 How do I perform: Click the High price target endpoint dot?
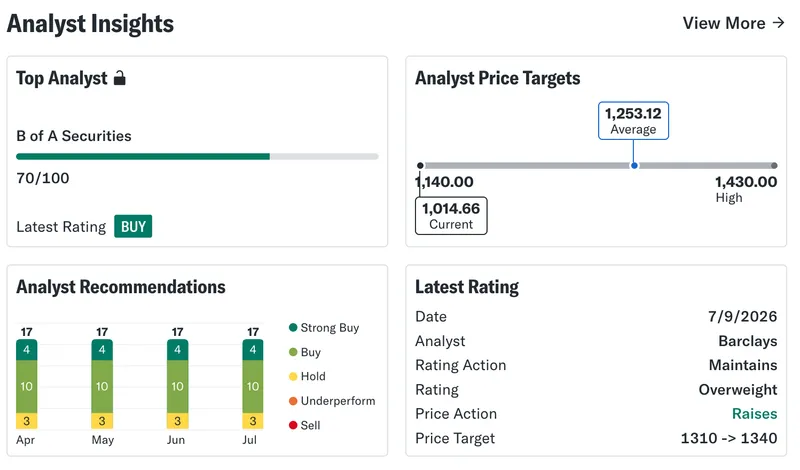[774, 165]
